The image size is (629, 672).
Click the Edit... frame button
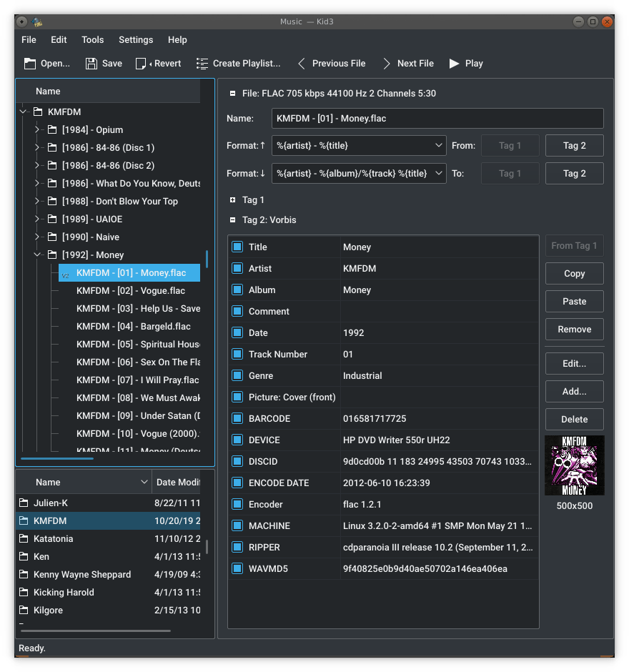coord(574,363)
